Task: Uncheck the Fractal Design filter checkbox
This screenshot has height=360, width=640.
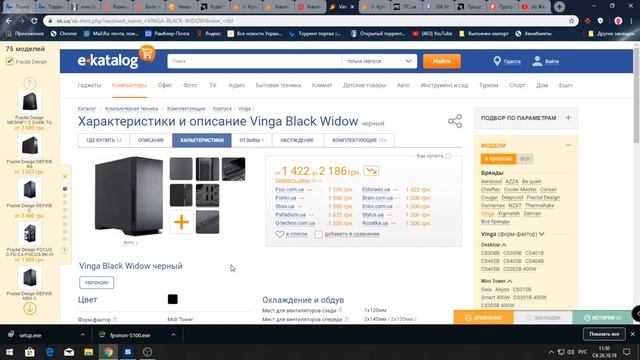Action: click(9, 61)
